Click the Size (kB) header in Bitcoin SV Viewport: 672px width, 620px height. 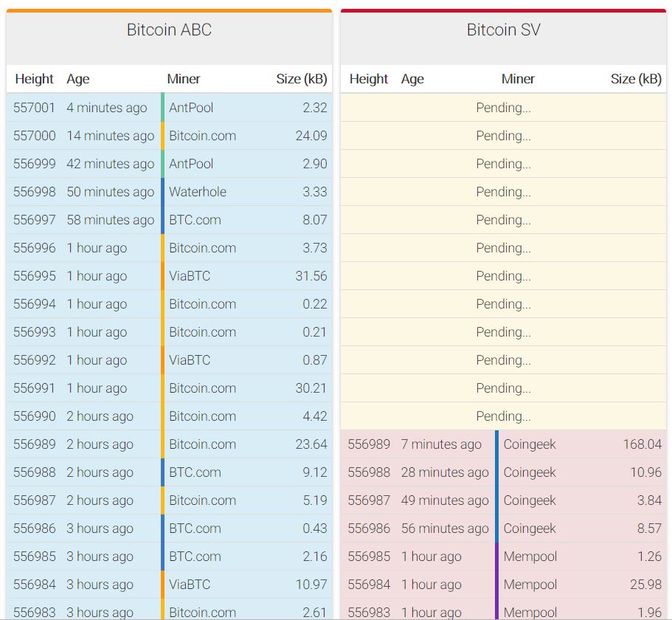[635, 79]
